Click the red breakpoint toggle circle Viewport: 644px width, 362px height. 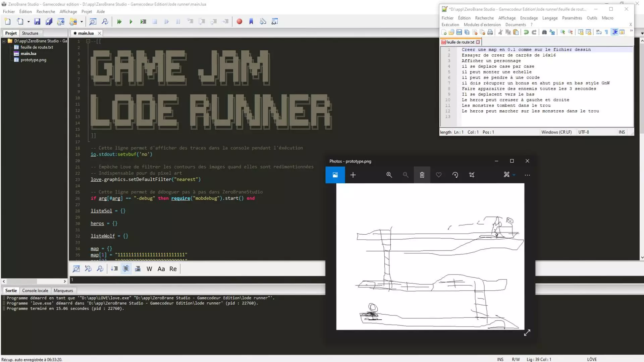(x=239, y=22)
